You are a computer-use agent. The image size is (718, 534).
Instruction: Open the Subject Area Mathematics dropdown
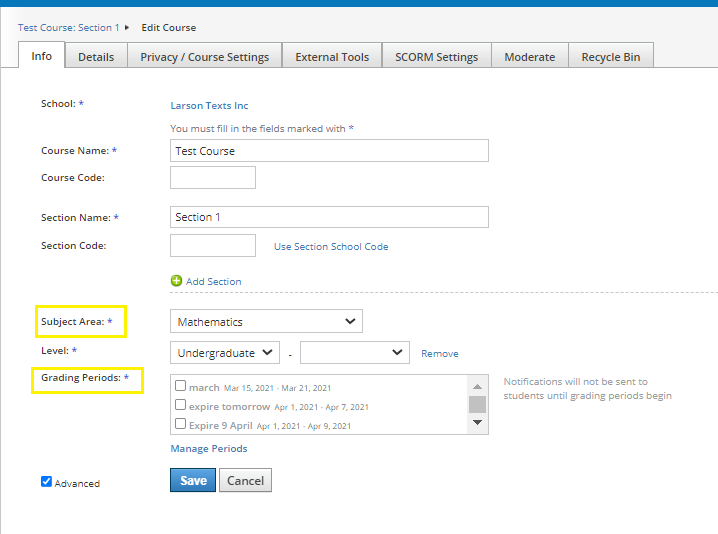(266, 321)
